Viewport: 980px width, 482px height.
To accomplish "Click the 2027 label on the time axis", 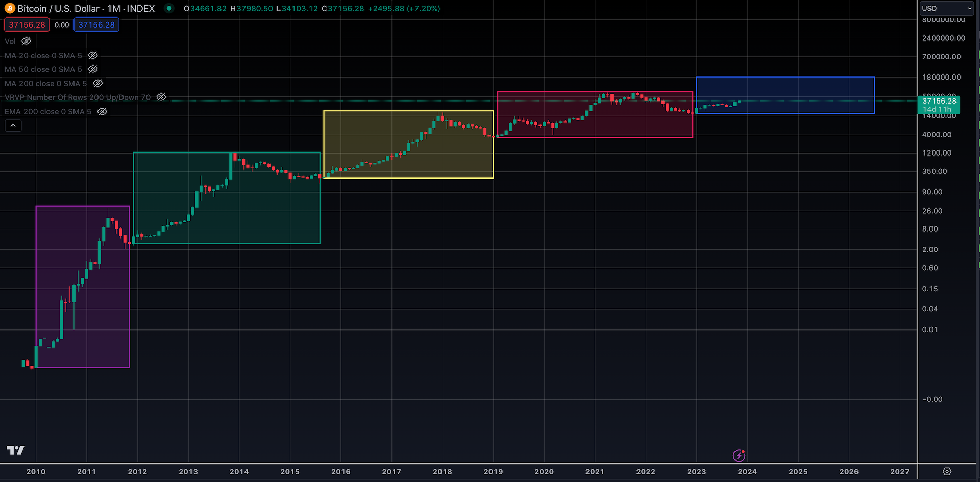I will 900,471.
